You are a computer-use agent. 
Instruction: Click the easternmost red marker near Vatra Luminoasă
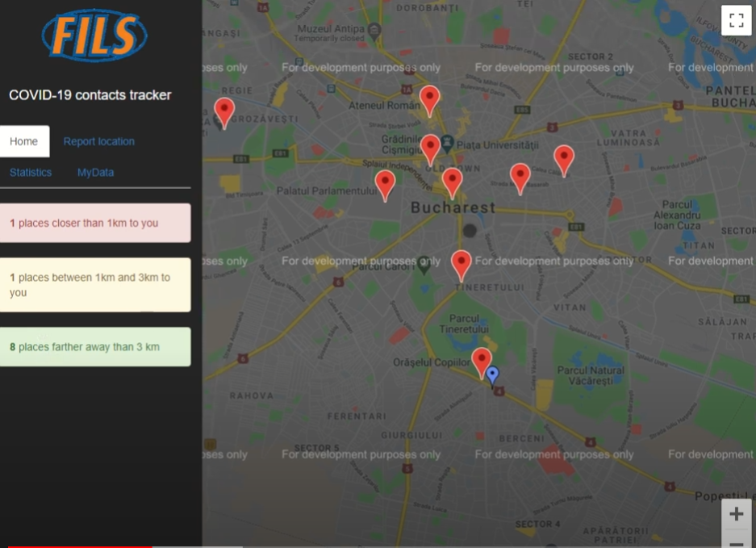pyautogui.click(x=564, y=159)
